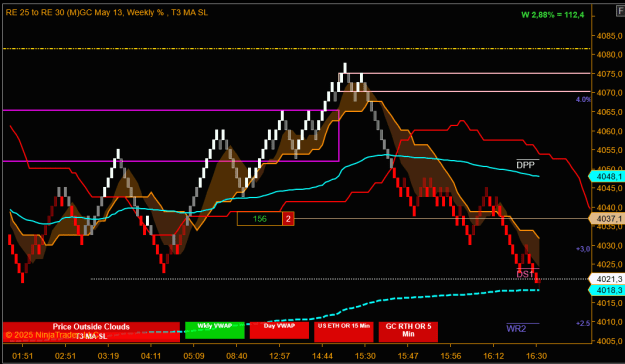625x364 pixels.
Task: Toggle the Wkly VWAP green button
Action: (x=215, y=330)
